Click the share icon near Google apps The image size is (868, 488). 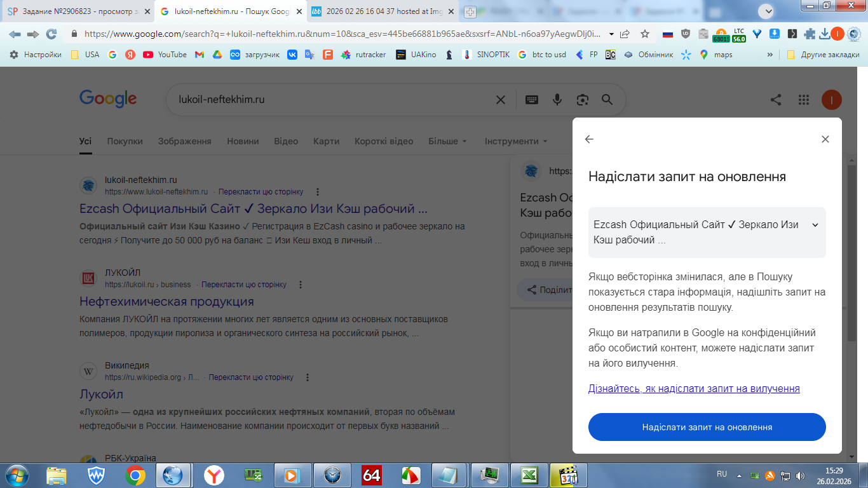tap(776, 100)
